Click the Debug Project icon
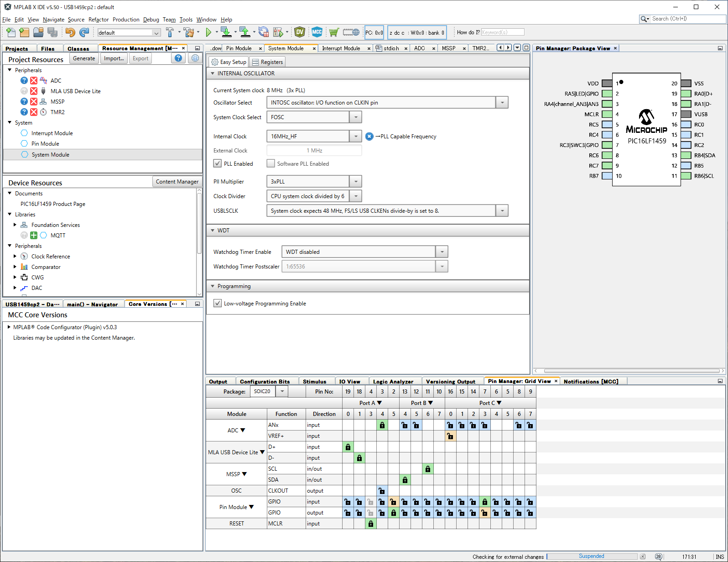 (278, 32)
